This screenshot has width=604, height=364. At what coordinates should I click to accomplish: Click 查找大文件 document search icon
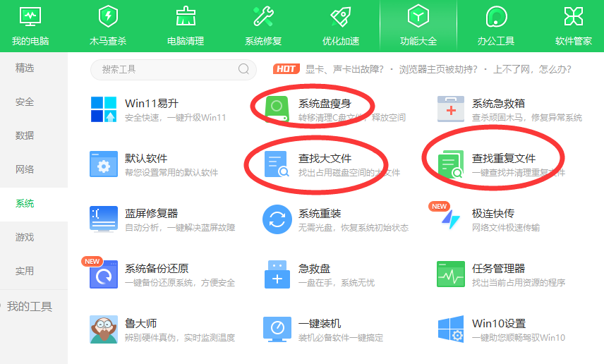(x=277, y=164)
